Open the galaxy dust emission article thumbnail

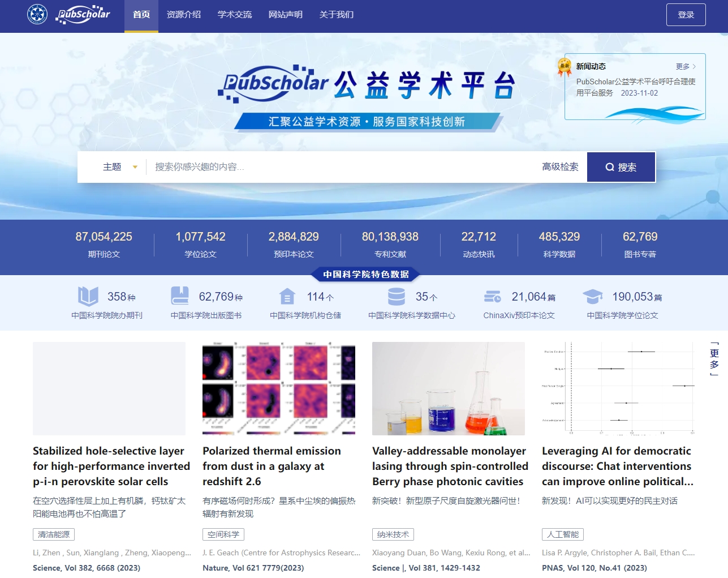coord(279,388)
